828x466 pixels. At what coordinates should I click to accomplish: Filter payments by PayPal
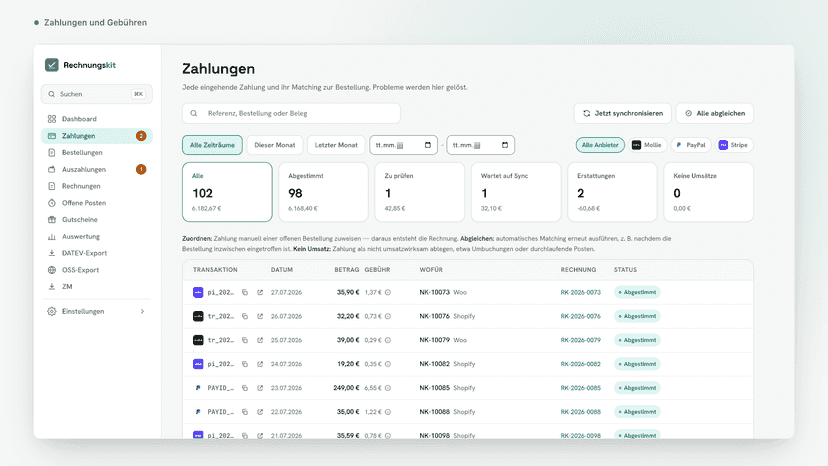pos(691,145)
